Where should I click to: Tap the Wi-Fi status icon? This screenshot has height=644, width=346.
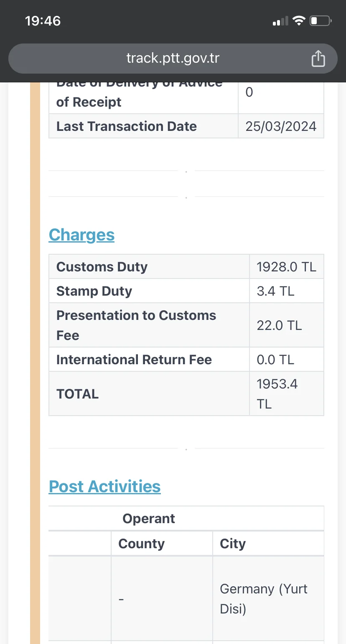[x=299, y=20]
